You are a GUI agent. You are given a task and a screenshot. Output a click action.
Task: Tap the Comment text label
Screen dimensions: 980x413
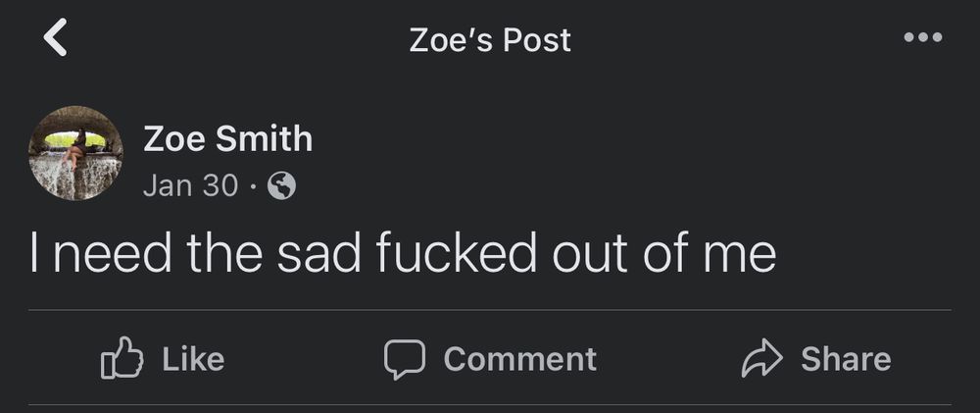point(520,359)
